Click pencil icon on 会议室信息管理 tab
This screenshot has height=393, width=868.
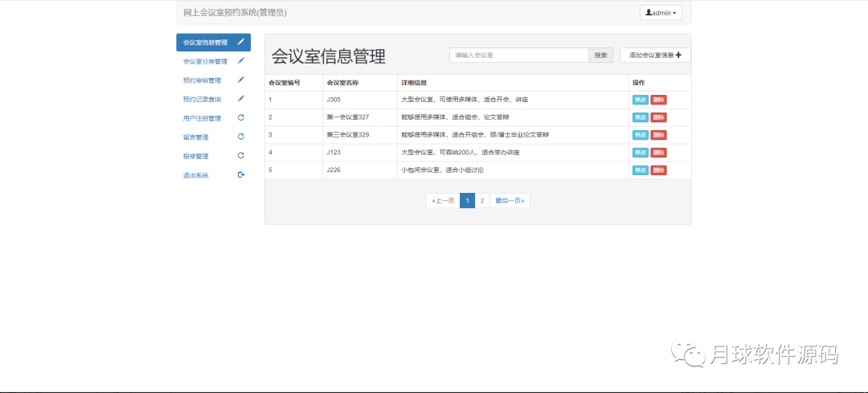(241, 42)
